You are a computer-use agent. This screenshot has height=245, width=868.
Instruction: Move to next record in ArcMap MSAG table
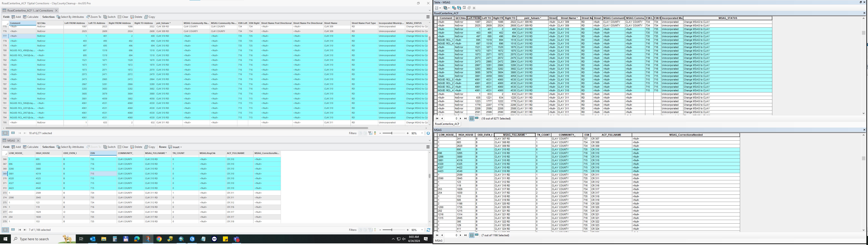click(460, 235)
